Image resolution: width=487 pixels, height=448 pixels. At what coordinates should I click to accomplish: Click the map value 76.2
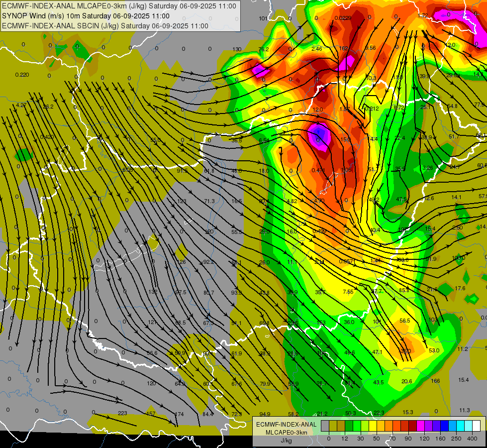pos(263,49)
